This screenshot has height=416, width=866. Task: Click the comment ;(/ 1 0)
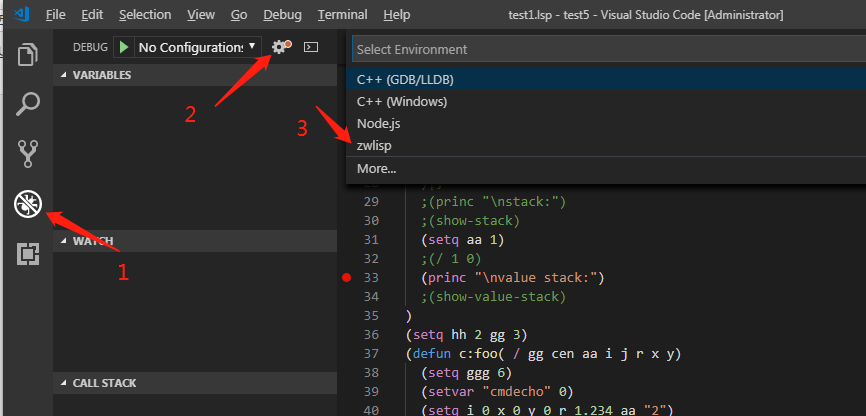click(451, 259)
